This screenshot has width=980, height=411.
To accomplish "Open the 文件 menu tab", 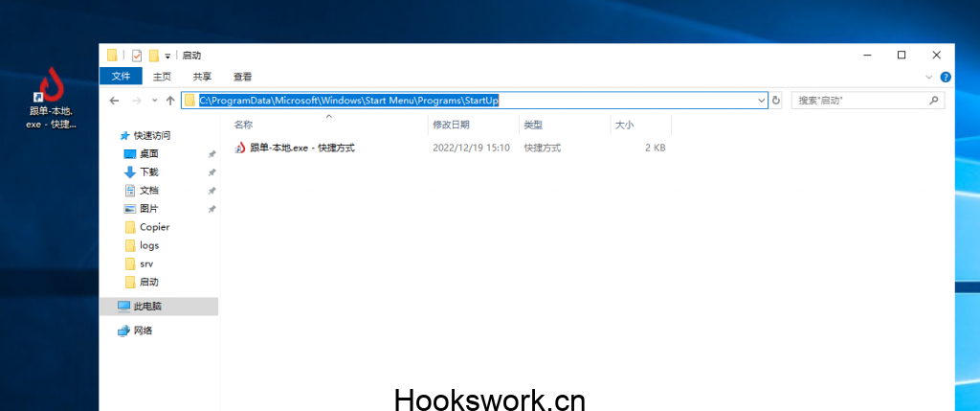I will click(121, 77).
